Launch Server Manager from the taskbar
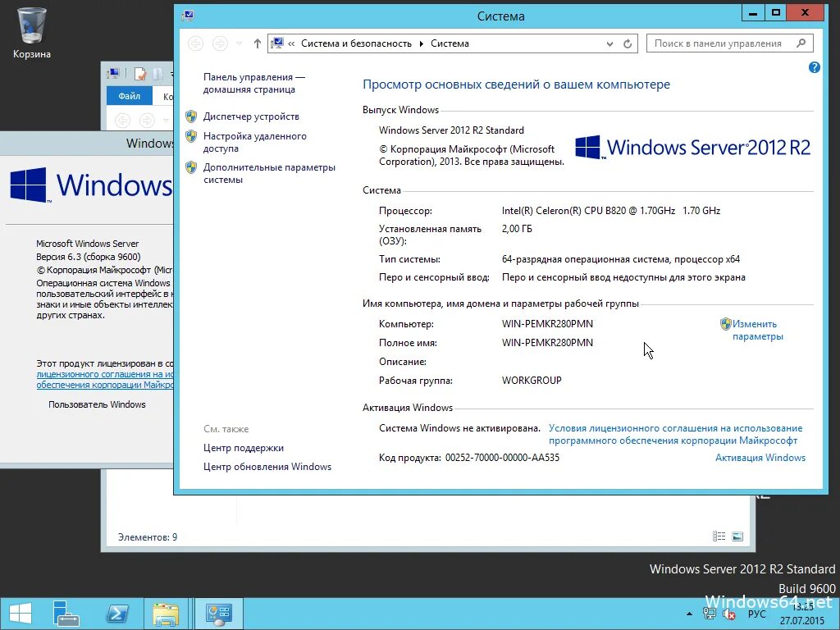The image size is (840, 630). pyautogui.click(x=66, y=614)
